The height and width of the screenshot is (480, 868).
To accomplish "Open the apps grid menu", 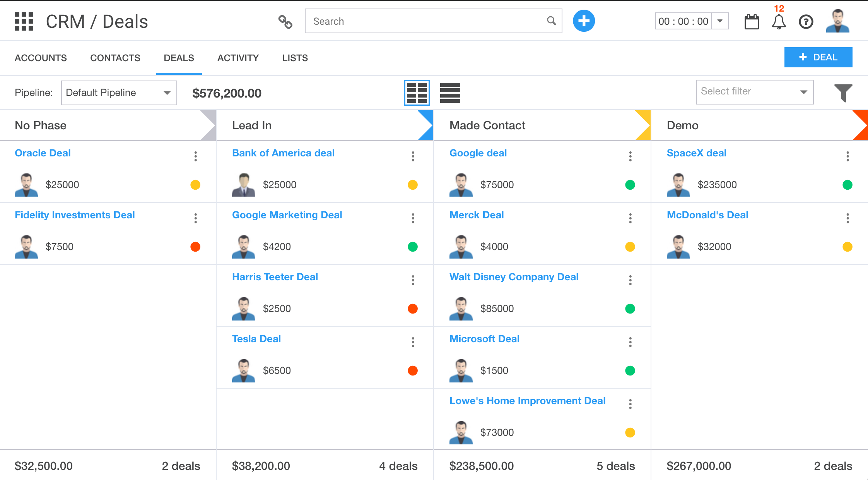I will point(24,21).
